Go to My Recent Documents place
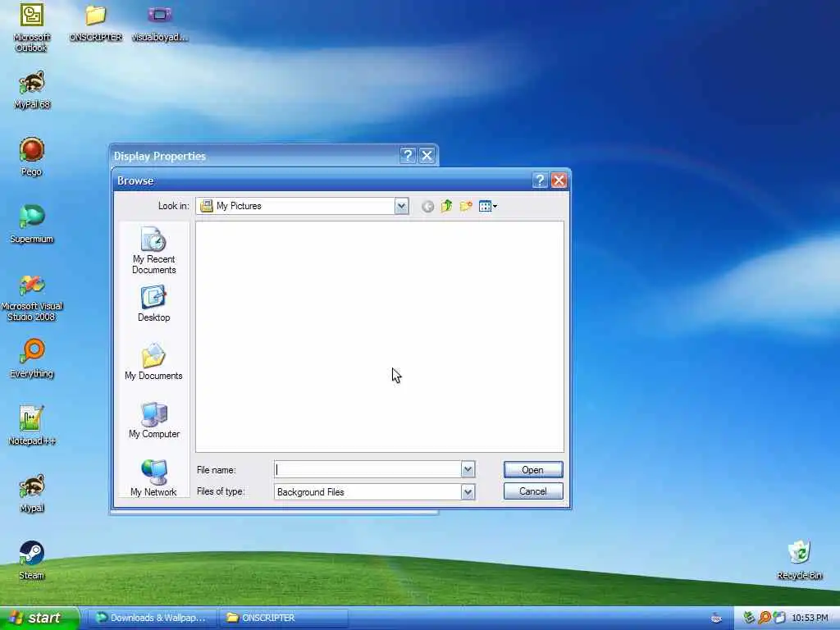Image resolution: width=840 pixels, height=630 pixels. [153, 250]
